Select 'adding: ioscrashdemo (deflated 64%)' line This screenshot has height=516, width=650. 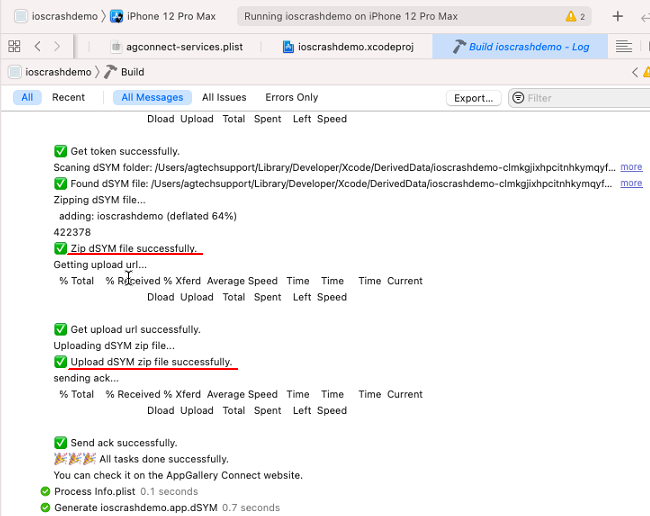(x=148, y=216)
